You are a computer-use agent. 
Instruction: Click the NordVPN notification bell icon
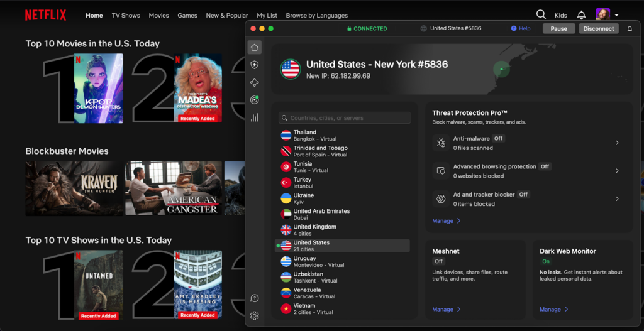630,29
